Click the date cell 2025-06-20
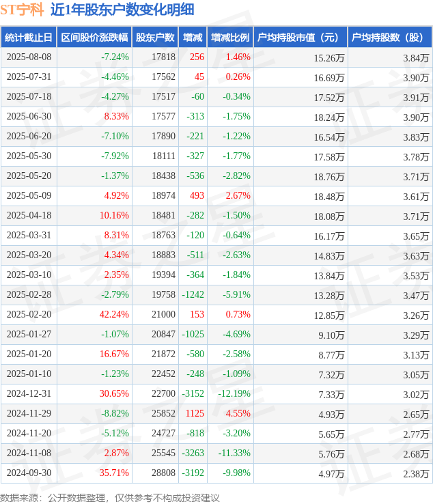The height and width of the screenshot is (504, 433). point(29,137)
